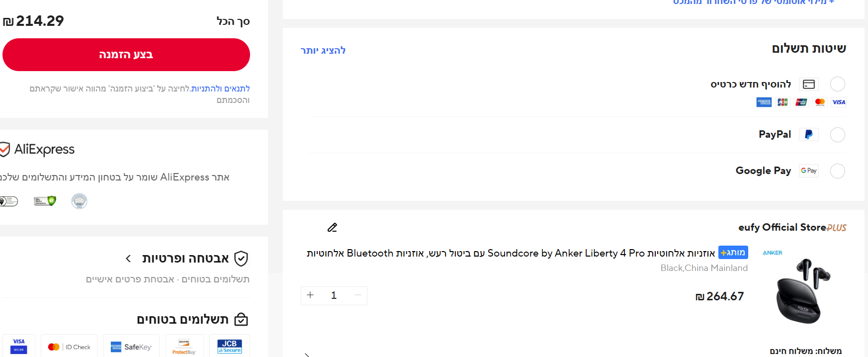This screenshot has height=357, width=868.
Task: Click show more payment methods link
Action: (x=323, y=50)
